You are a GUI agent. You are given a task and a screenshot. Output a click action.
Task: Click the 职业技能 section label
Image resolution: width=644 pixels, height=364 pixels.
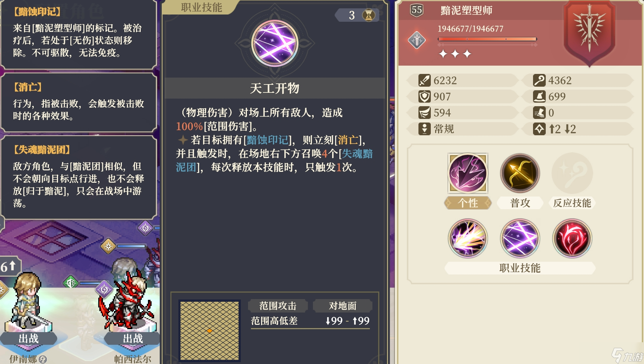520,268
